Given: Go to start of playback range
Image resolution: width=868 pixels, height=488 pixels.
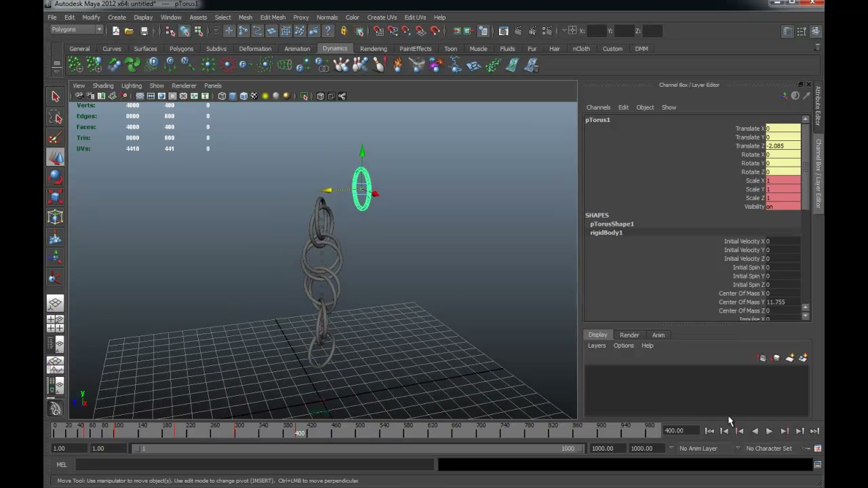Looking at the screenshot, I should (709, 431).
